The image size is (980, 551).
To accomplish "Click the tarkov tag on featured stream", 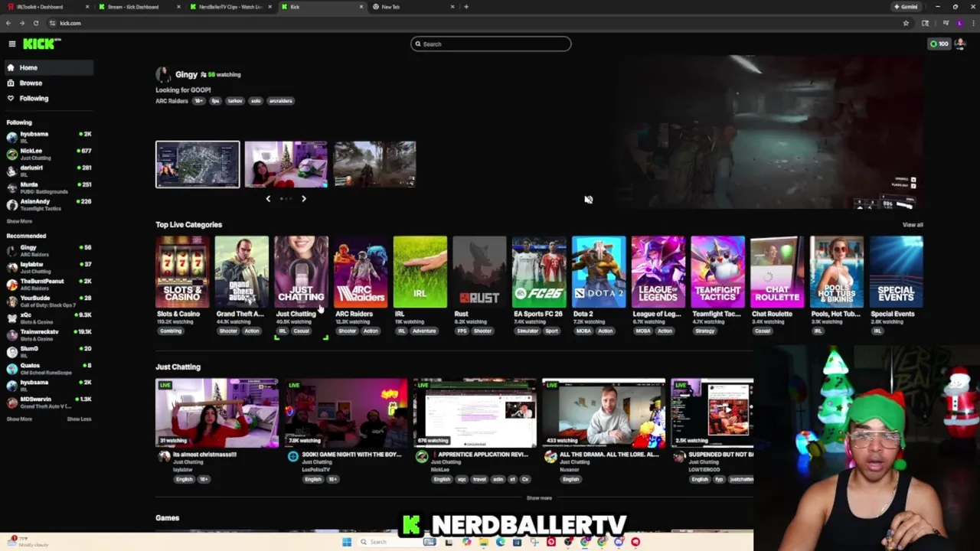I will (235, 101).
